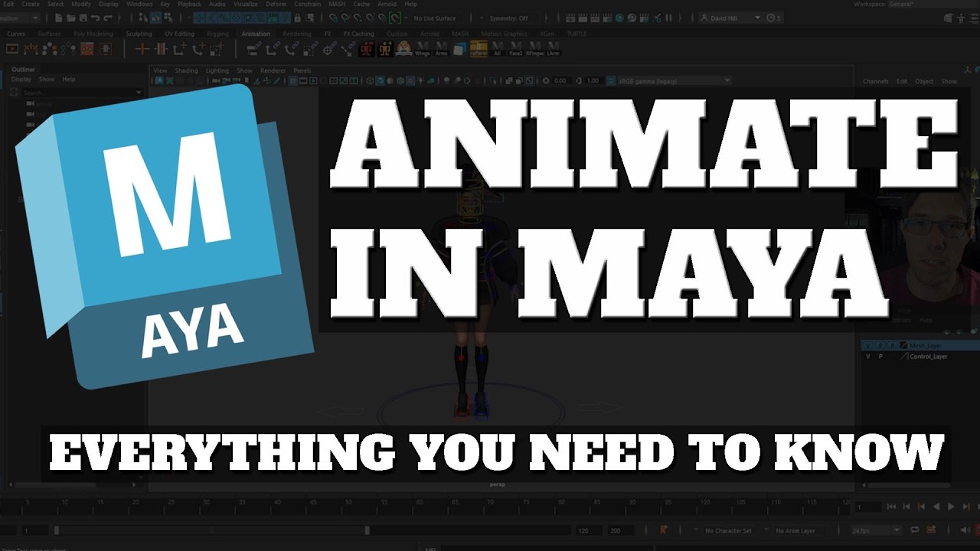Open the Constrain menu
This screenshot has height=551, width=980.
point(306,4)
